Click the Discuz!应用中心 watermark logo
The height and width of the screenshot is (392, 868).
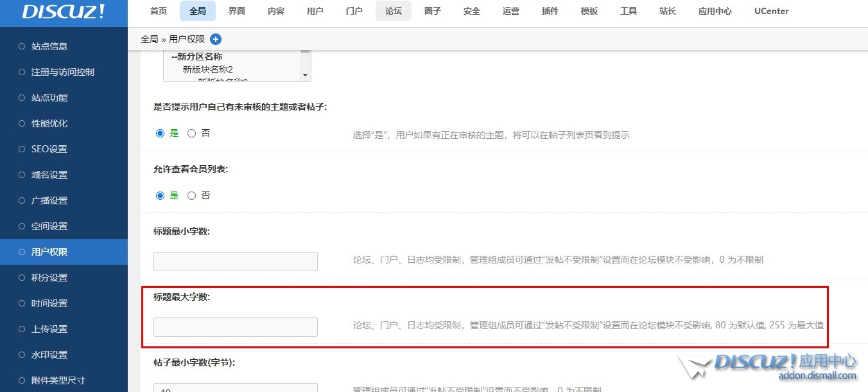coord(770,363)
